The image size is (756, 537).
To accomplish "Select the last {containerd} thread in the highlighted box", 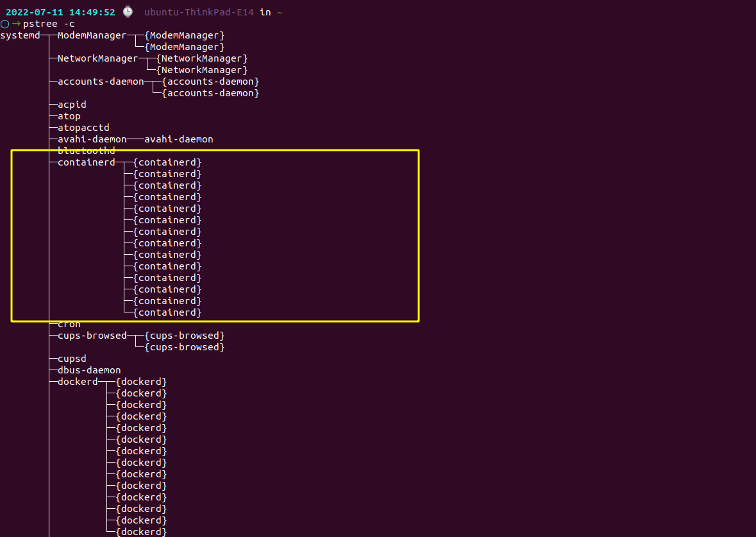I will pyautogui.click(x=167, y=312).
